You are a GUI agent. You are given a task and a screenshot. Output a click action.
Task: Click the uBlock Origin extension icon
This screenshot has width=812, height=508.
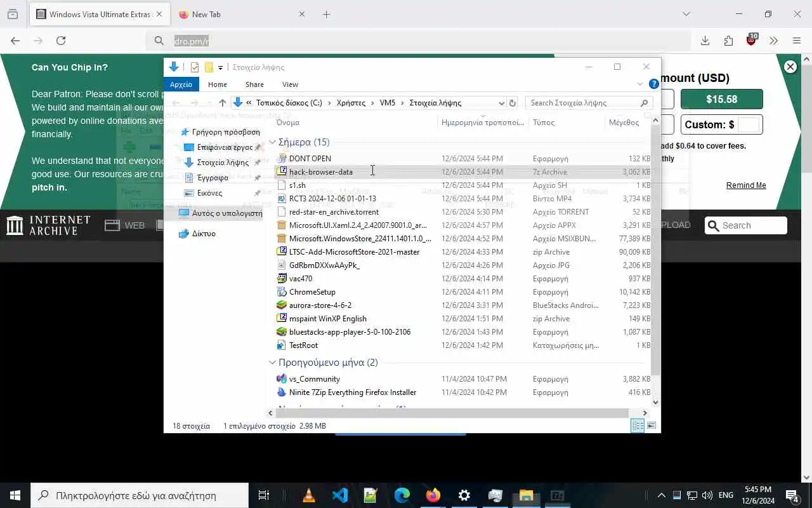click(x=751, y=41)
